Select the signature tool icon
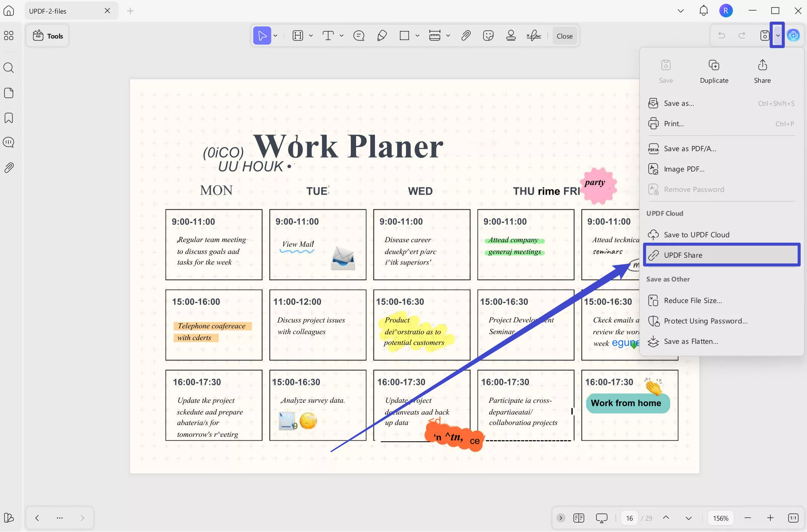This screenshot has width=807, height=532. point(534,36)
